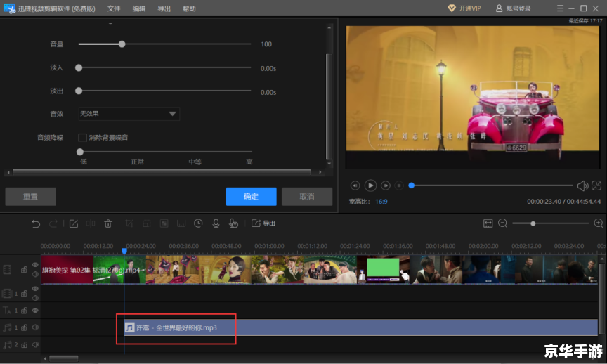
Task: Click the 淡入 fade-in slider handle
Action: [x=79, y=67]
